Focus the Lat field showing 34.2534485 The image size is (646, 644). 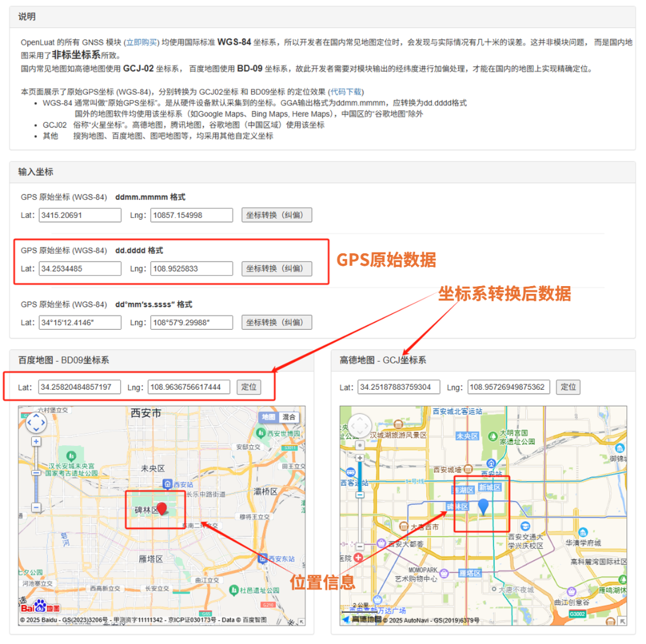(x=80, y=268)
